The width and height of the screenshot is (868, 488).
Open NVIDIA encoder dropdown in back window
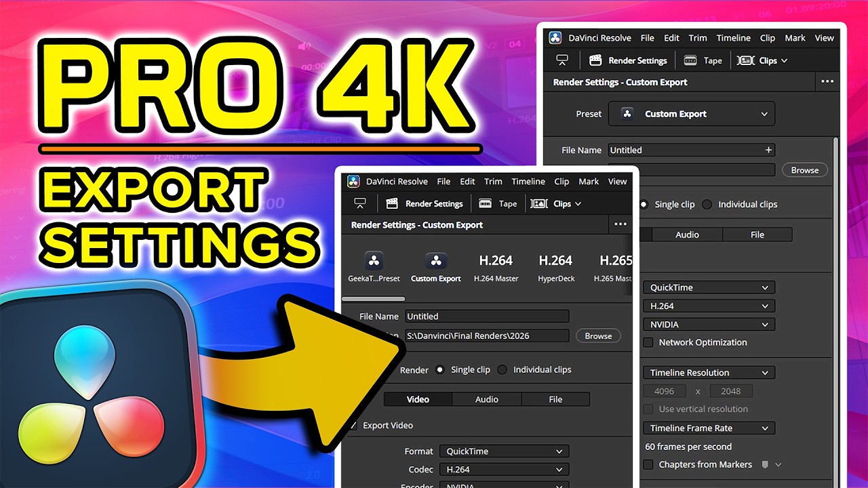[709, 324]
